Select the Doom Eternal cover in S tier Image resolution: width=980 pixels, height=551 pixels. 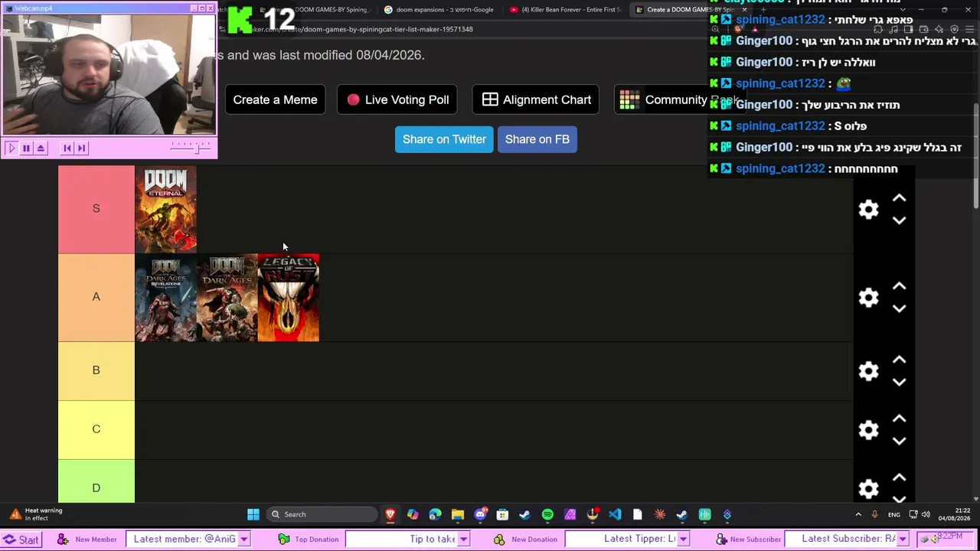tap(165, 209)
